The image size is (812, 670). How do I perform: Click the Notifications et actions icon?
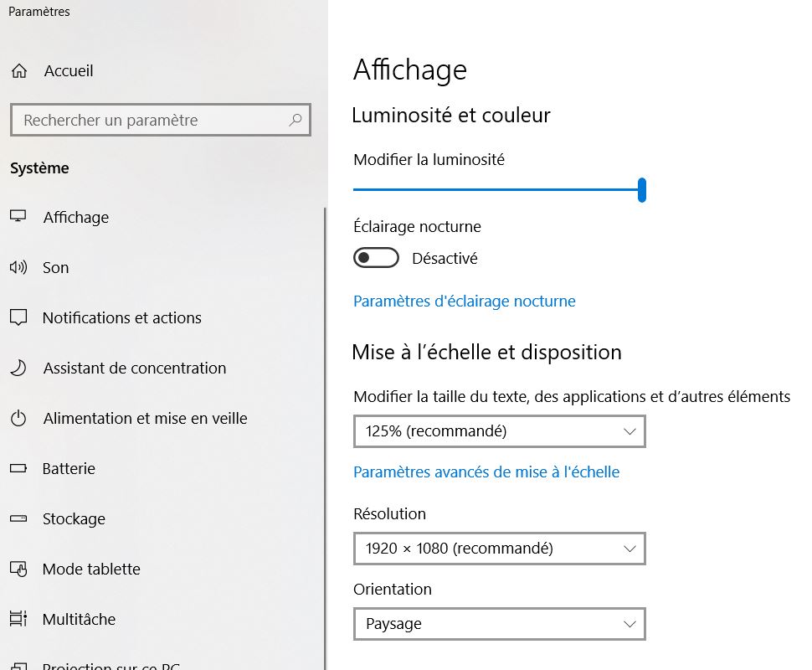18,317
